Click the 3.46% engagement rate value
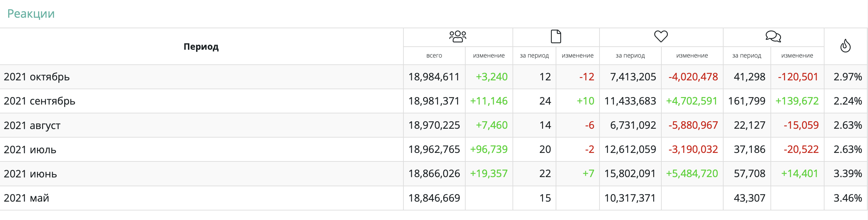The height and width of the screenshot is (220, 868). click(x=847, y=198)
